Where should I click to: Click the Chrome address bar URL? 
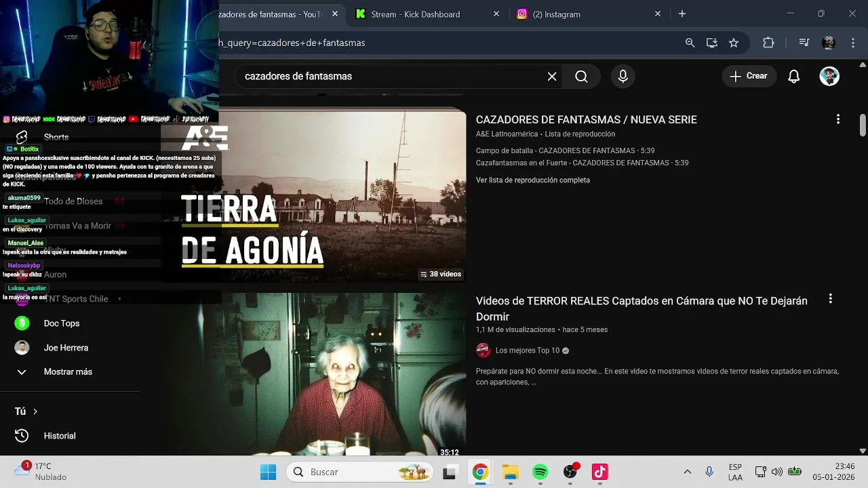pos(292,43)
